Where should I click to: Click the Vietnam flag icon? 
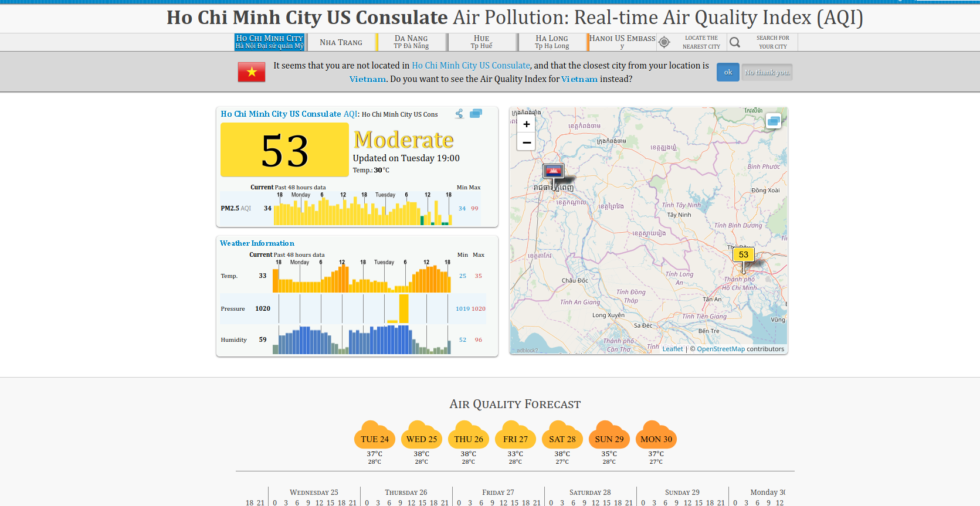point(252,72)
